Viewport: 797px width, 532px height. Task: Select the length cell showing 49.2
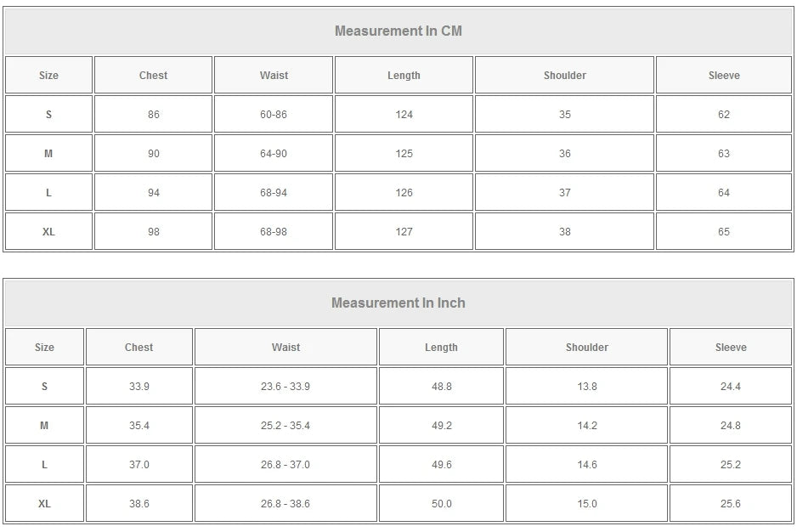pyautogui.click(x=442, y=426)
